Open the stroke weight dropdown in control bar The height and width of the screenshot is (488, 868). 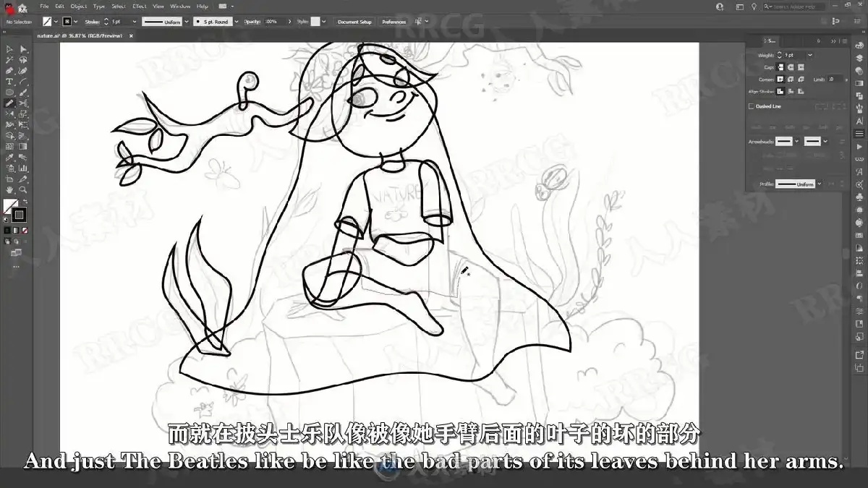click(134, 22)
